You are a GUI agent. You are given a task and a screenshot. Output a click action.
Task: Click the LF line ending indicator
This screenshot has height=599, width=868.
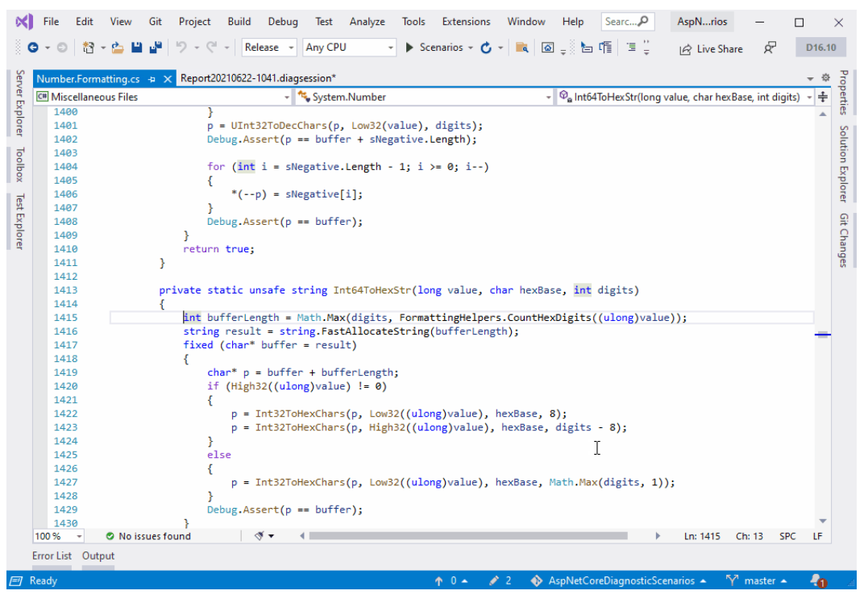pos(817,536)
